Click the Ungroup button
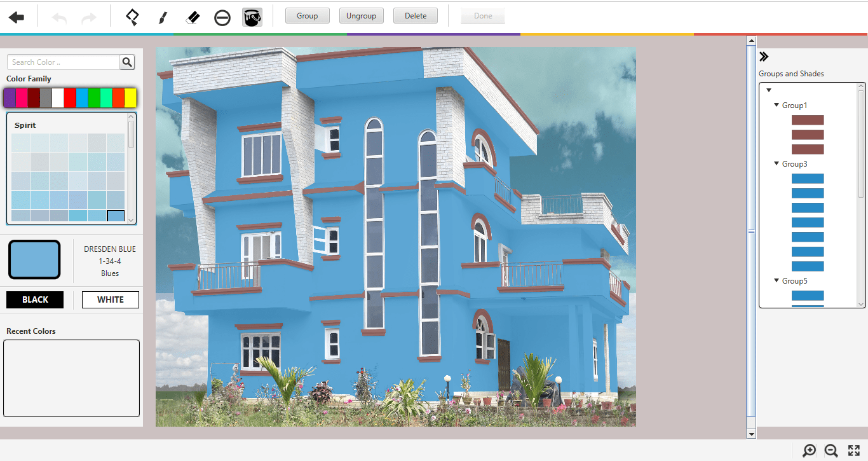The height and width of the screenshot is (461, 868). [x=362, y=16]
